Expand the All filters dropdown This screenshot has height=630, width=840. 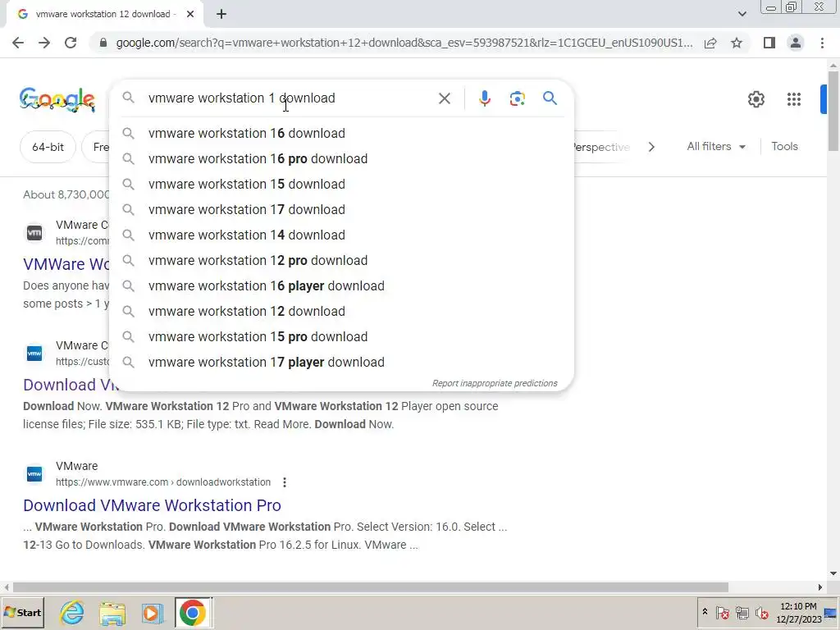click(716, 146)
